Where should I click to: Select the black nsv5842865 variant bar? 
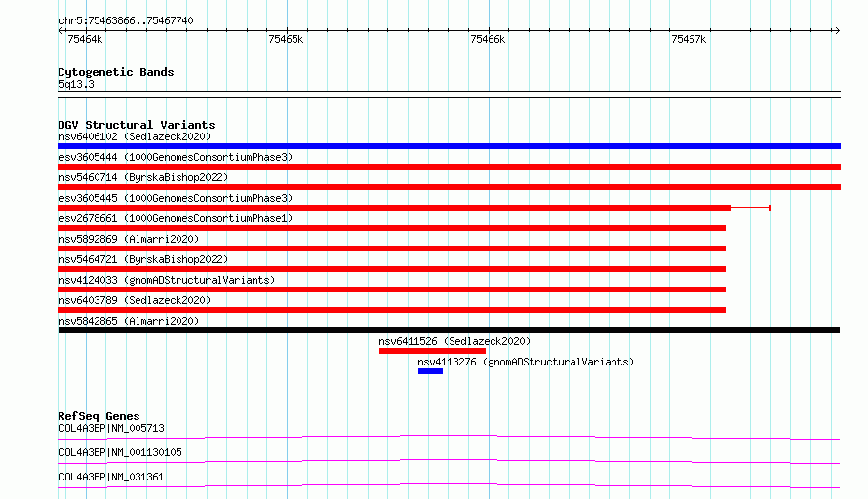coord(449,330)
